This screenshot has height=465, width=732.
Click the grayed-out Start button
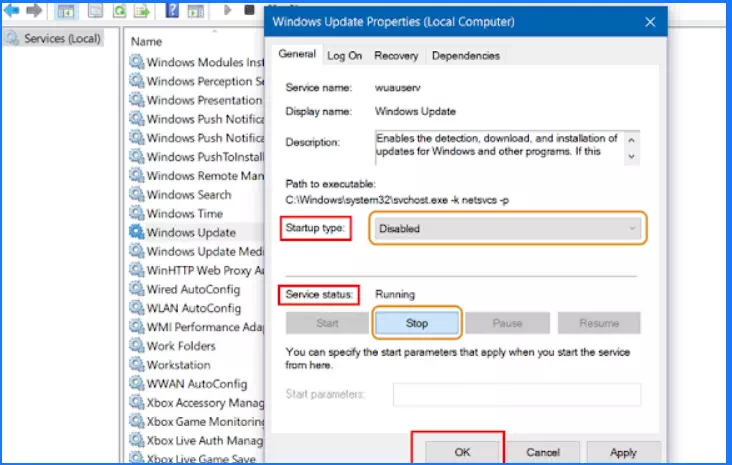point(327,323)
